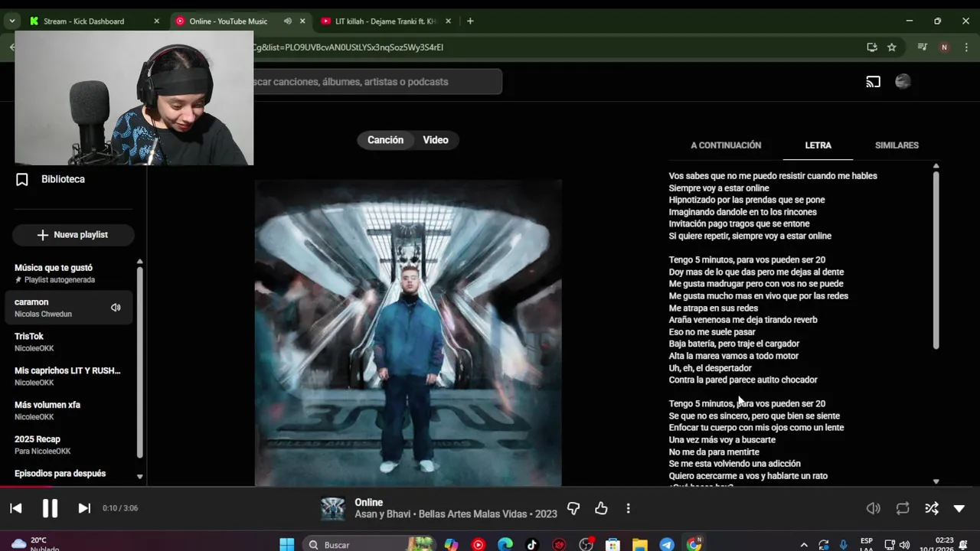Click the speaker icon on caramon playlist
The image size is (980, 551).
[x=116, y=308]
